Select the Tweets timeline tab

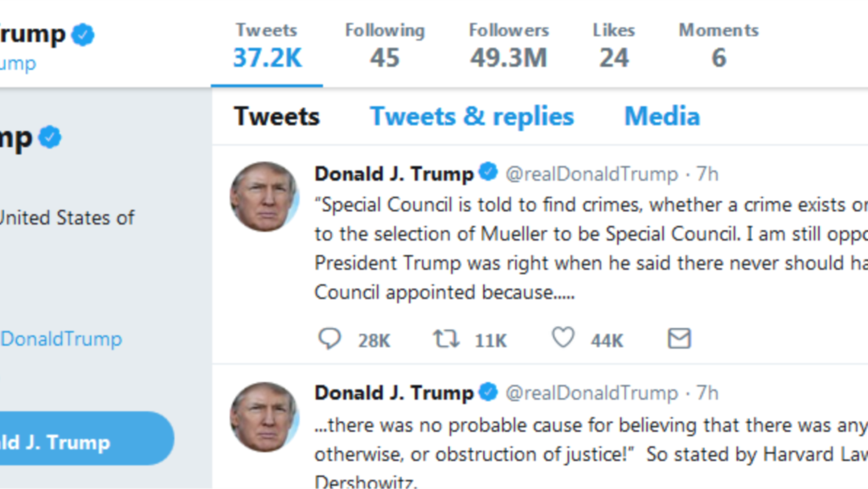point(276,117)
